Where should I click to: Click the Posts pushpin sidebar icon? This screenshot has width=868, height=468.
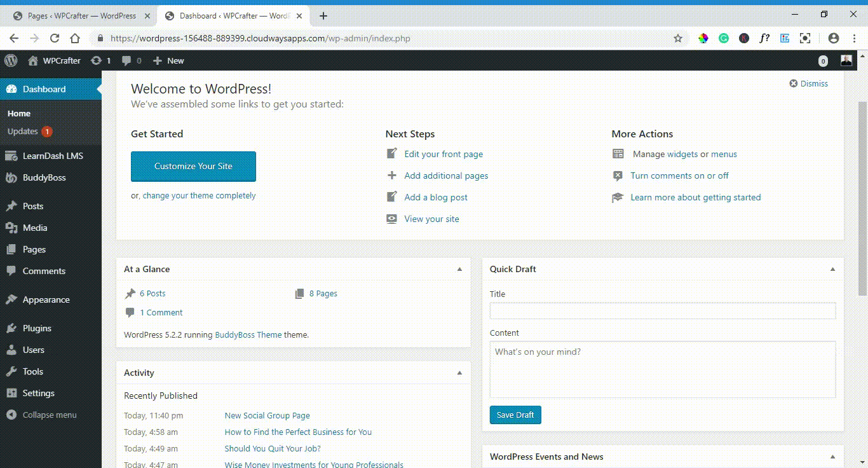[x=11, y=206]
